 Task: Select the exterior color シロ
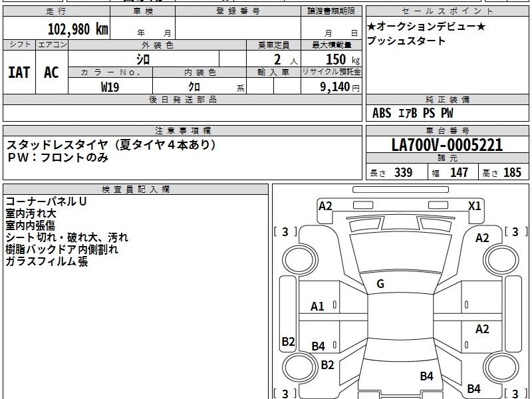pos(143,59)
